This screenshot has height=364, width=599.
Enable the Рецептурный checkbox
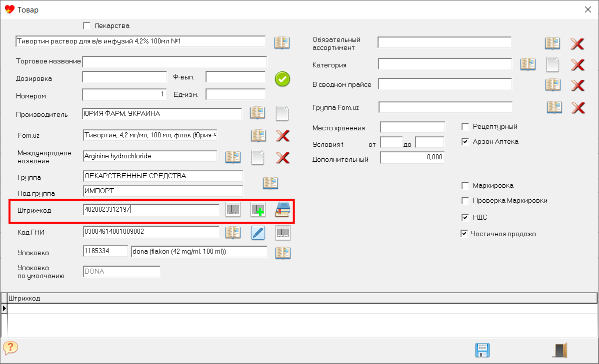click(465, 126)
